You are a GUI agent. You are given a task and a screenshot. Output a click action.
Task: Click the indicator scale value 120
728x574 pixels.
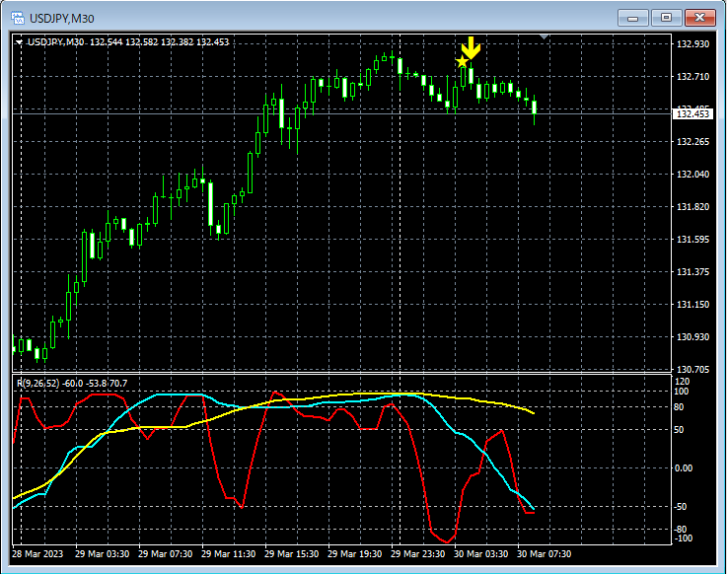(x=682, y=382)
